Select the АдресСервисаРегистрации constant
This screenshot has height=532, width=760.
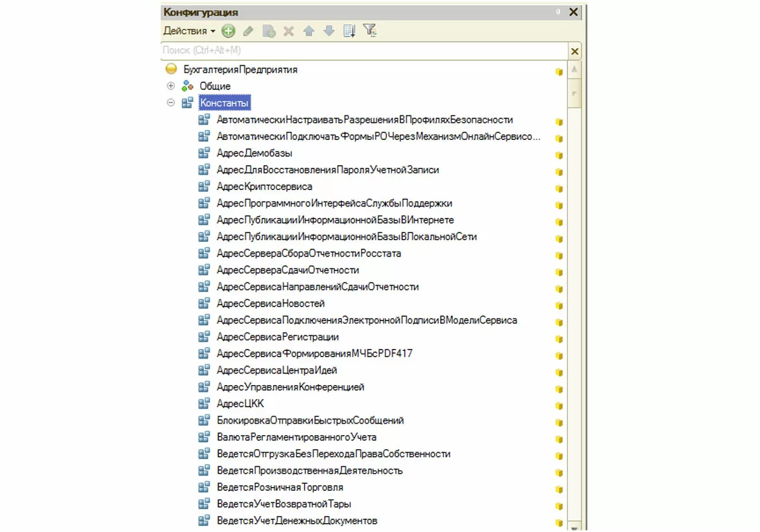tap(278, 337)
